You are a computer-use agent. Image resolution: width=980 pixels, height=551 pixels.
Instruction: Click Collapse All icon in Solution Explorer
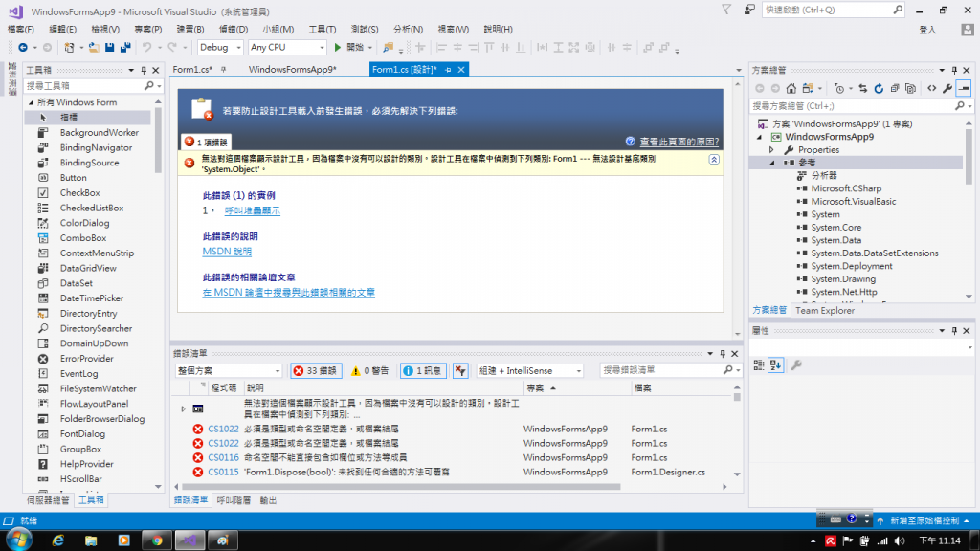895,89
